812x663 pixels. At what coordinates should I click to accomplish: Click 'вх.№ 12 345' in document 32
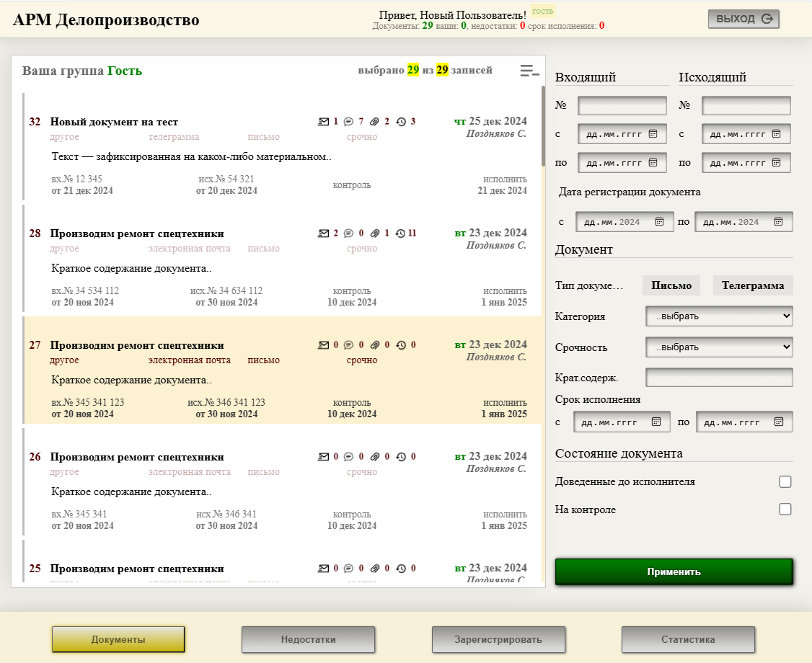click(x=76, y=179)
